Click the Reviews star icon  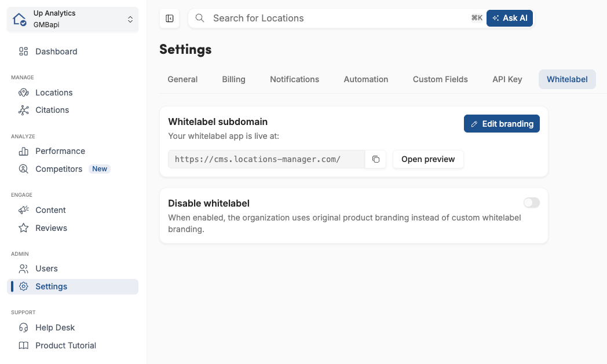24,228
